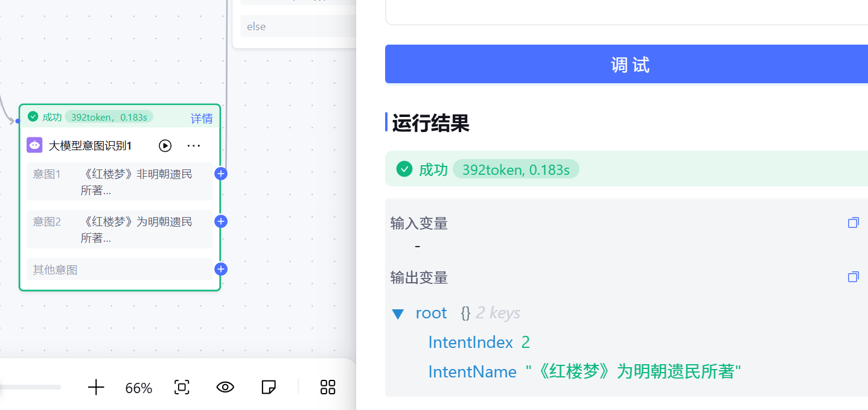Select the IntentName value text
The width and height of the screenshot is (868, 410).
tap(633, 371)
